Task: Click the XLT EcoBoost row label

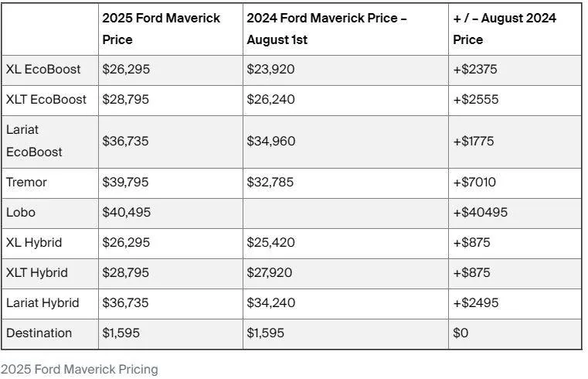Action: [46, 100]
